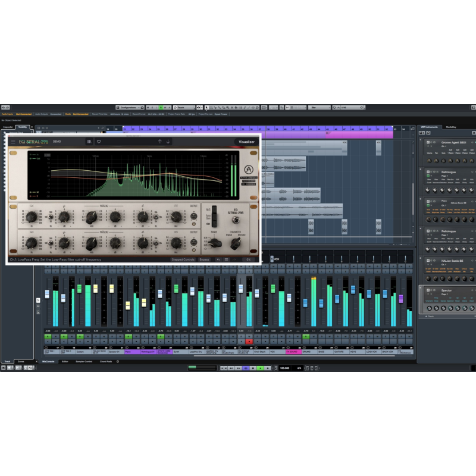The image size is (476, 476).
Task: Click the 4/4 time signature field
Action: click(x=299, y=368)
